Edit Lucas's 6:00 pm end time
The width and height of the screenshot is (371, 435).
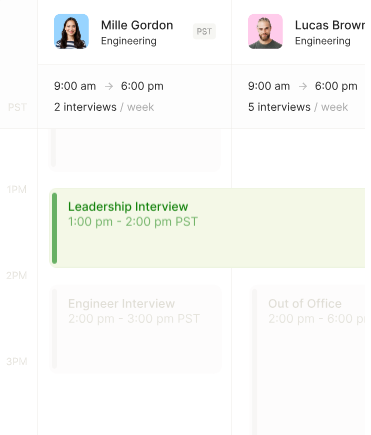(x=336, y=86)
